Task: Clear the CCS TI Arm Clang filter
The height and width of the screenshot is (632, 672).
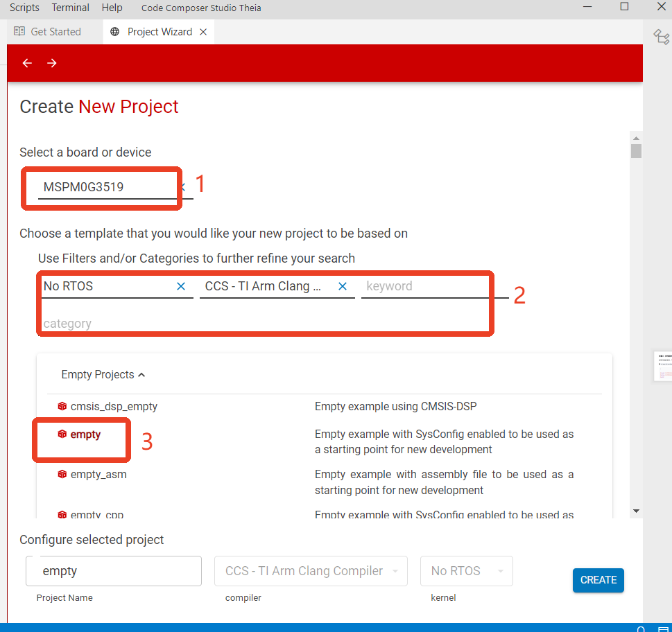Action: click(x=343, y=286)
